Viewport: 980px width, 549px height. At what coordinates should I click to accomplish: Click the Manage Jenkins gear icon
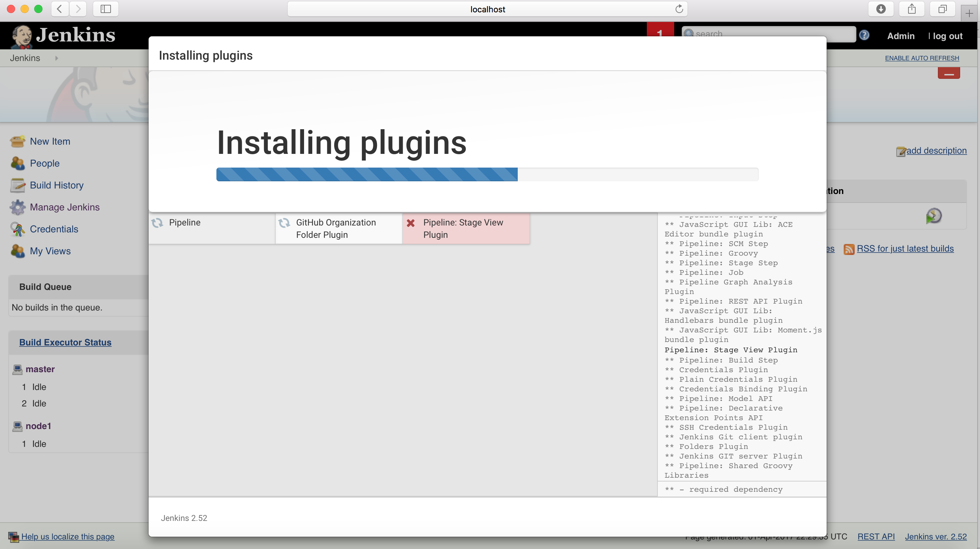17,207
